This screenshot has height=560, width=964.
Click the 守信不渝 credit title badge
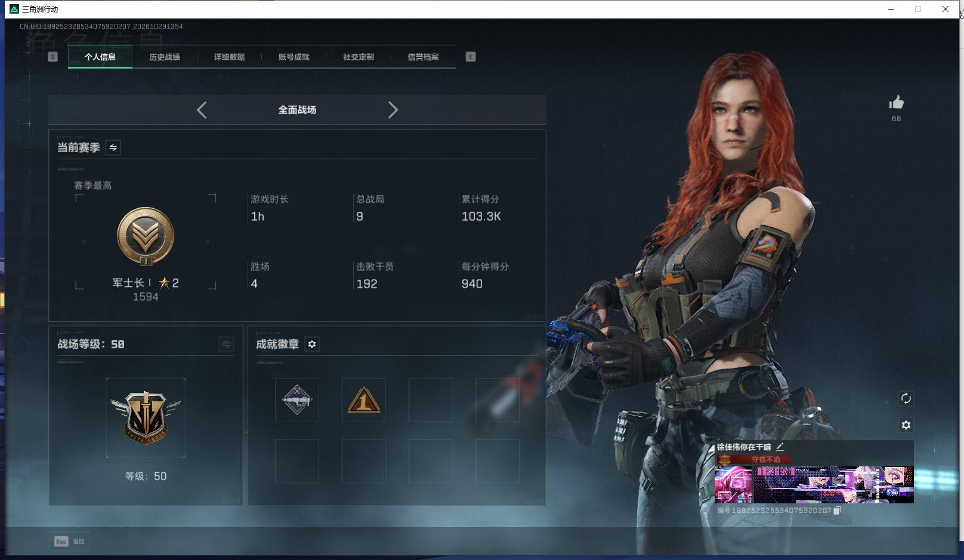755,459
